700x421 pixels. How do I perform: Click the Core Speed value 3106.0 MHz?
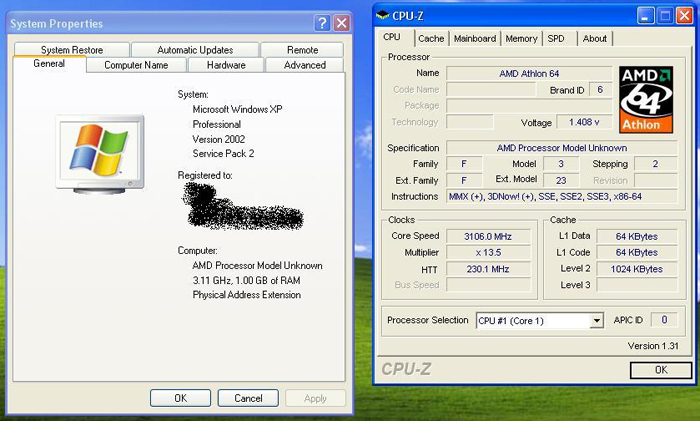coord(488,236)
